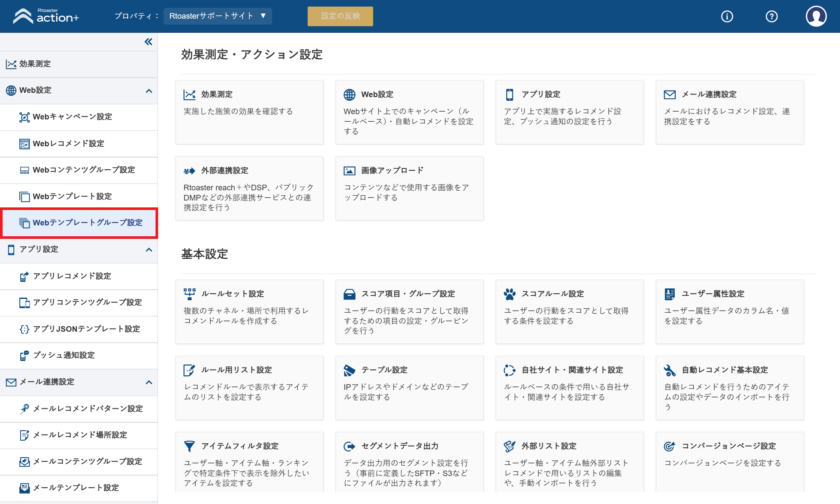Open Webコンテンツグループ設定 in the sidebar
Screen dimensions: 840x504
coord(79,170)
